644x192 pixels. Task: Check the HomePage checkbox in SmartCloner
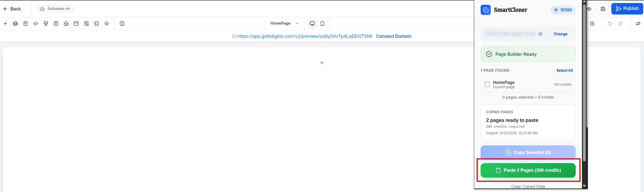(x=487, y=84)
